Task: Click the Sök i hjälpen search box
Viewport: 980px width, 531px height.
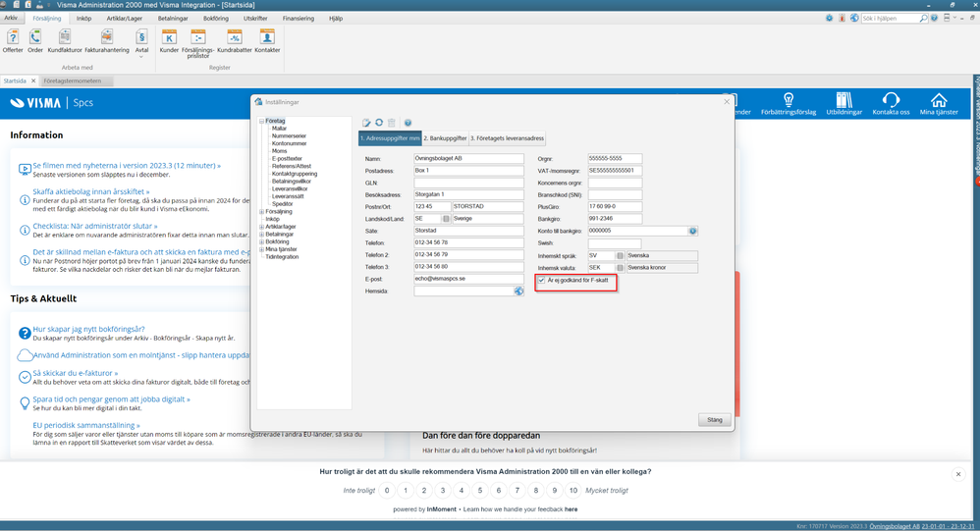Action: [890, 19]
